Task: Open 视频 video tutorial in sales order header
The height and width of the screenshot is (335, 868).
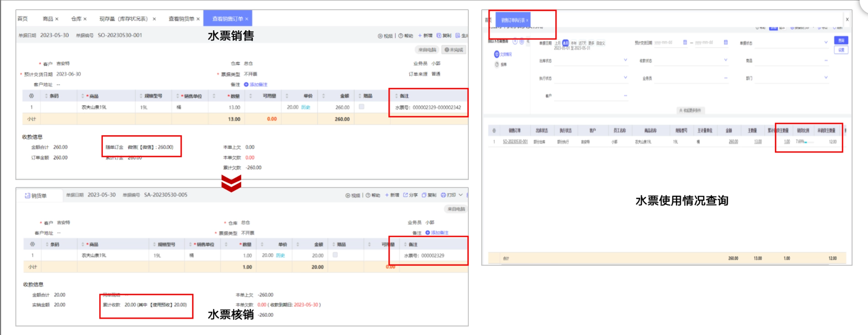Action: click(x=380, y=36)
